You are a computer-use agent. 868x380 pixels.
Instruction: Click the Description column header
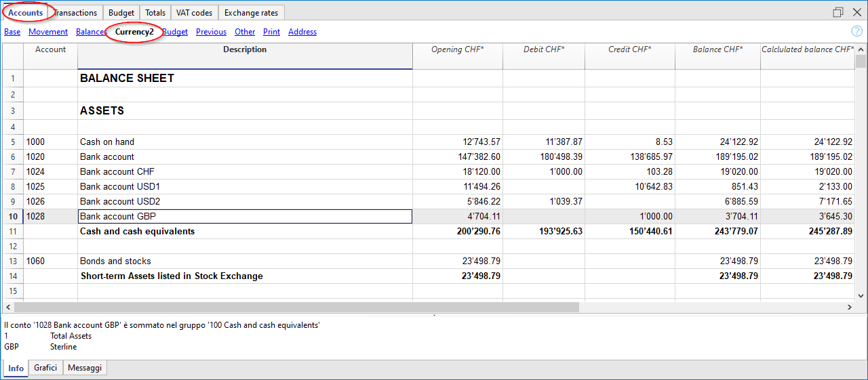[245, 50]
